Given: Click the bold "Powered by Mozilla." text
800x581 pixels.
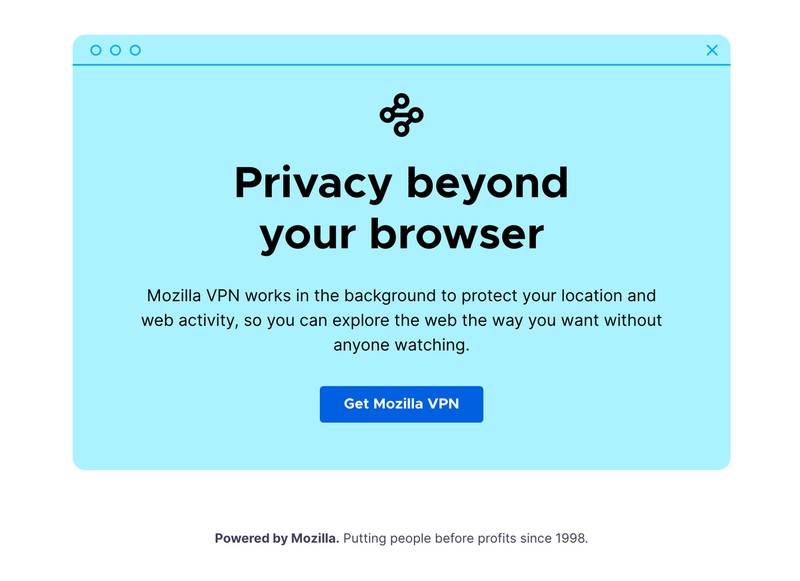Looking at the screenshot, I should (277, 538).
